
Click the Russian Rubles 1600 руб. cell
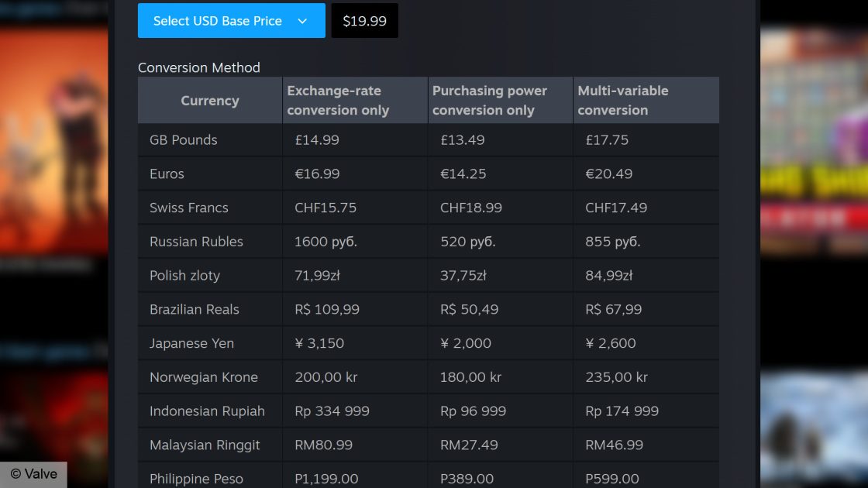324,241
